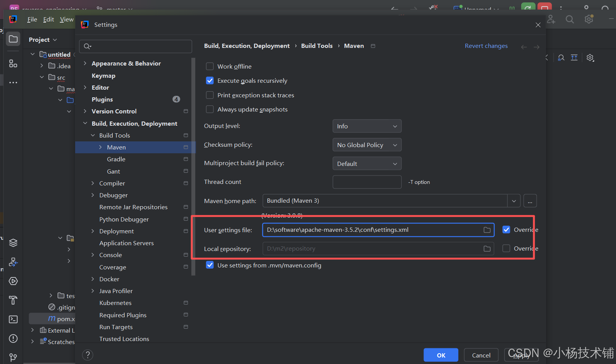Expand Version Control settings section
616x364 pixels.
coord(85,111)
